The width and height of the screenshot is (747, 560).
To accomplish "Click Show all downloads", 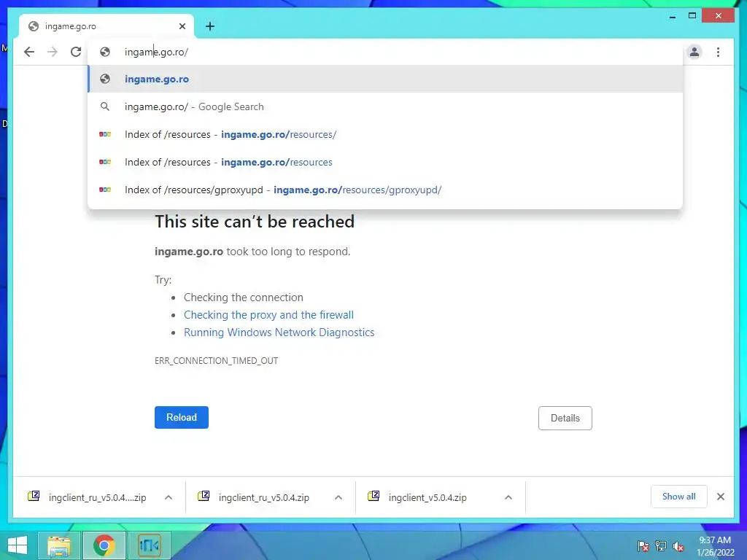I will click(x=679, y=497).
